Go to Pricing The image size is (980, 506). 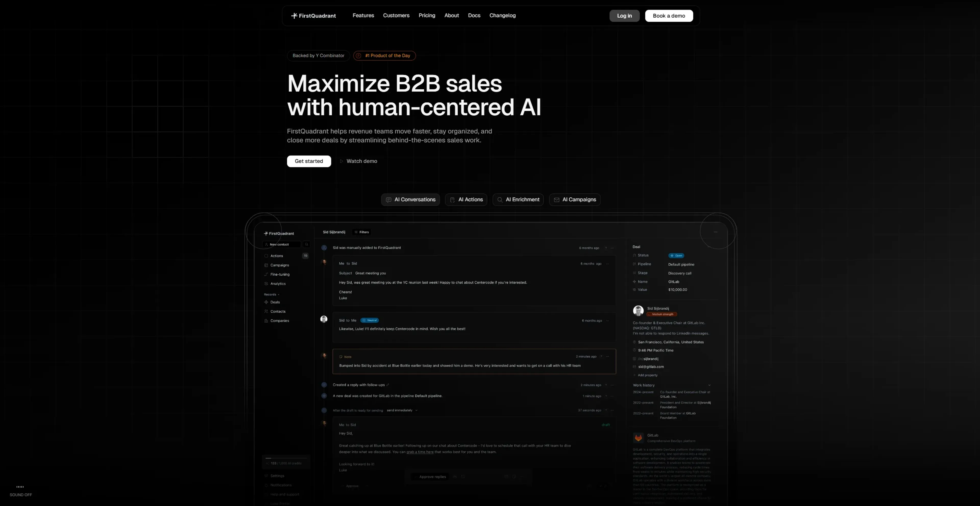click(x=426, y=16)
